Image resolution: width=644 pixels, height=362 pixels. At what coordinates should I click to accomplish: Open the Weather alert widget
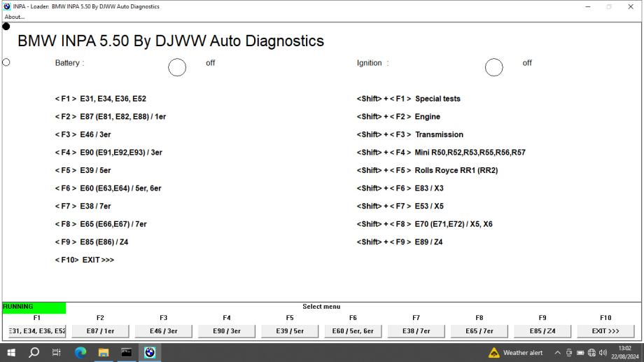516,353
